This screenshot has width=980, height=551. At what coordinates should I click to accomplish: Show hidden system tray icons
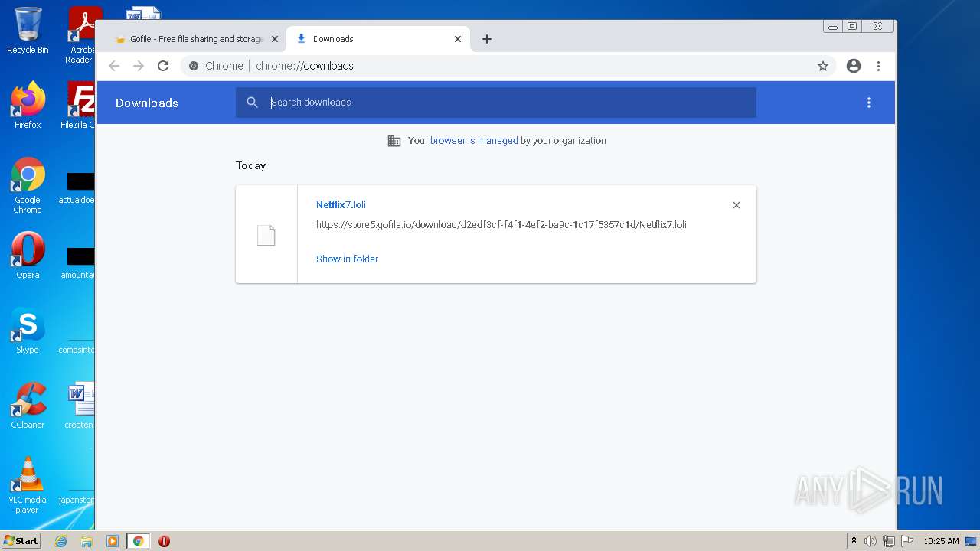854,541
